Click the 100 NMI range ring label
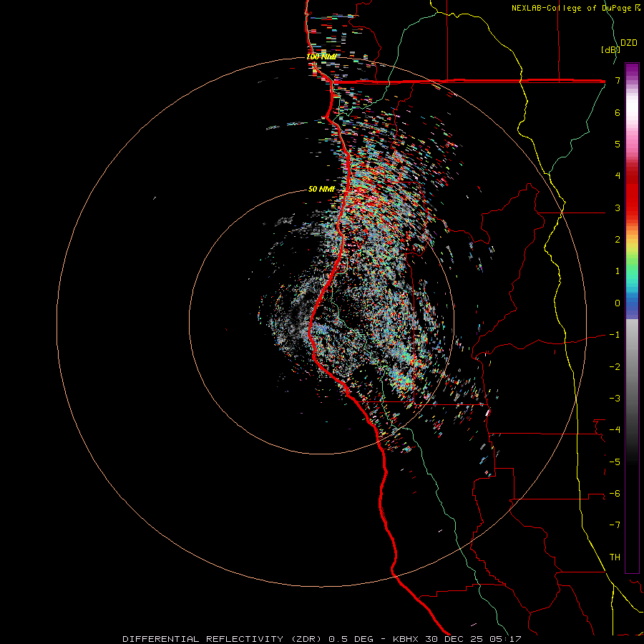Viewport: 644px width, 644px height. click(x=321, y=57)
